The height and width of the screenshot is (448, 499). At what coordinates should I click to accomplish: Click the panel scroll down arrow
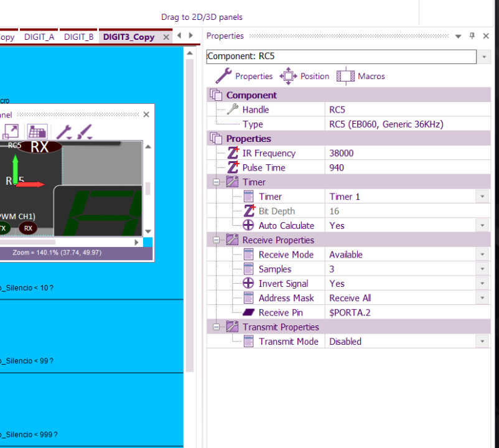tap(148, 231)
